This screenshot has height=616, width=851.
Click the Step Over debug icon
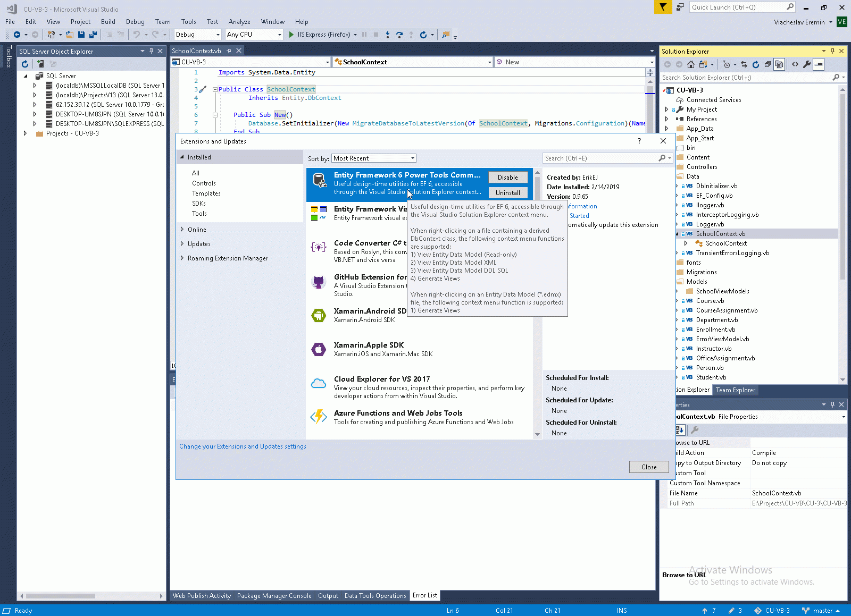click(x=399, y=35)
